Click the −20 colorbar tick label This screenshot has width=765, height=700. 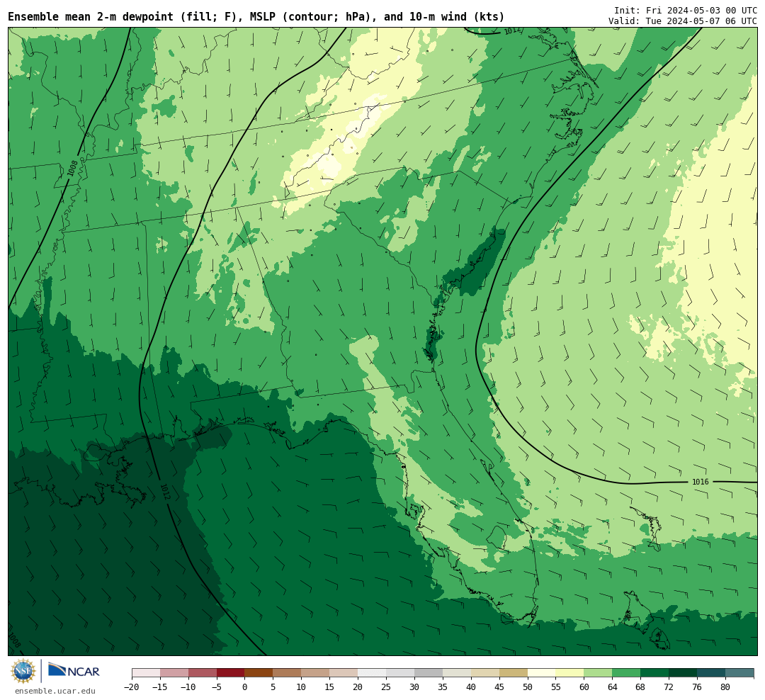[132, 687]
